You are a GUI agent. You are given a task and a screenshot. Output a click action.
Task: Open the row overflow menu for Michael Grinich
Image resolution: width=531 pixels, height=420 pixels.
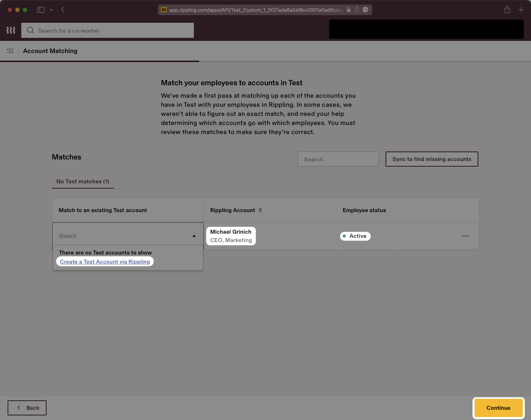465,236
